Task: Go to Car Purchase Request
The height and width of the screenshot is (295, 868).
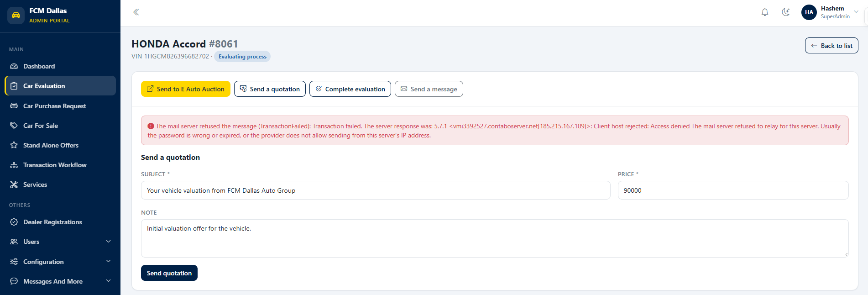Action: (60, 106)
